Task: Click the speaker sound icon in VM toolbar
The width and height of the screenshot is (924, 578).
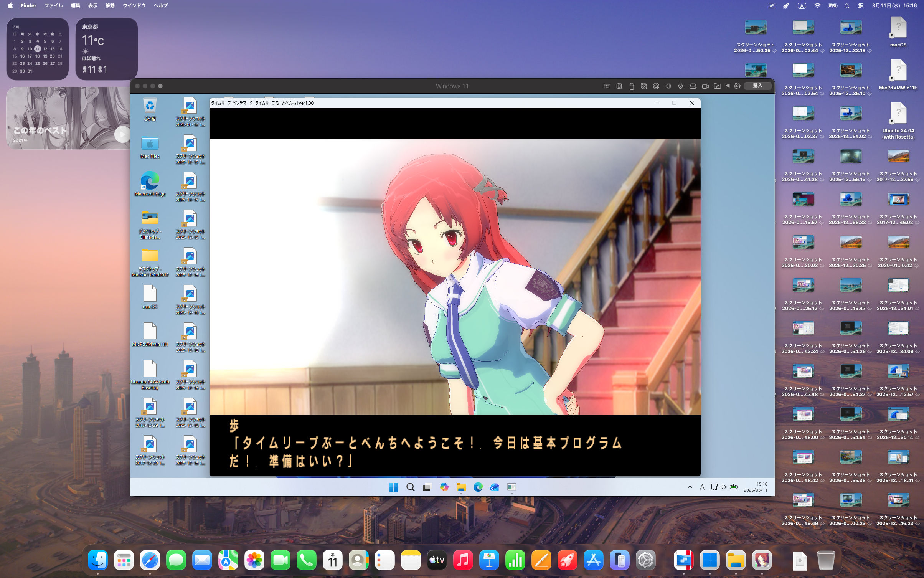Action: [x=668, y=86]
